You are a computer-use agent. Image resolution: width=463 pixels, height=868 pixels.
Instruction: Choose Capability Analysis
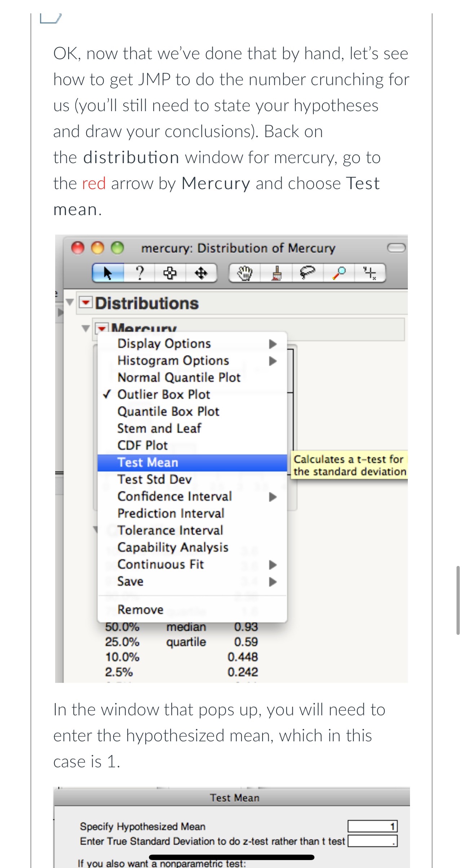pyautogui.click(x=192, y=548)
